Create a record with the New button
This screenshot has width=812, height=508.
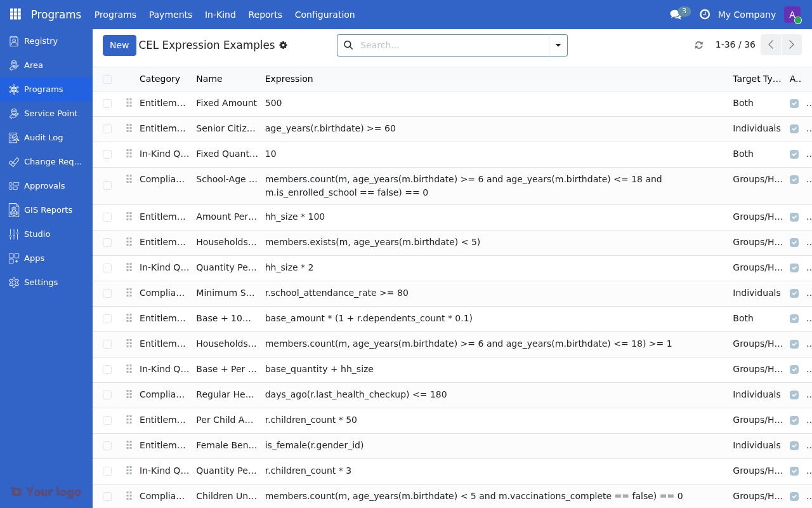pos(119,45)
